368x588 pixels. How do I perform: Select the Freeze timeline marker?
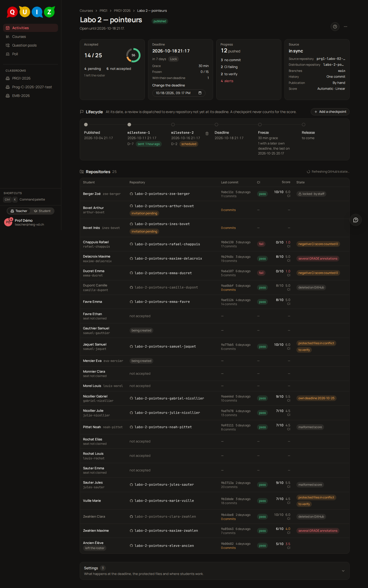(x=260, y=125)
